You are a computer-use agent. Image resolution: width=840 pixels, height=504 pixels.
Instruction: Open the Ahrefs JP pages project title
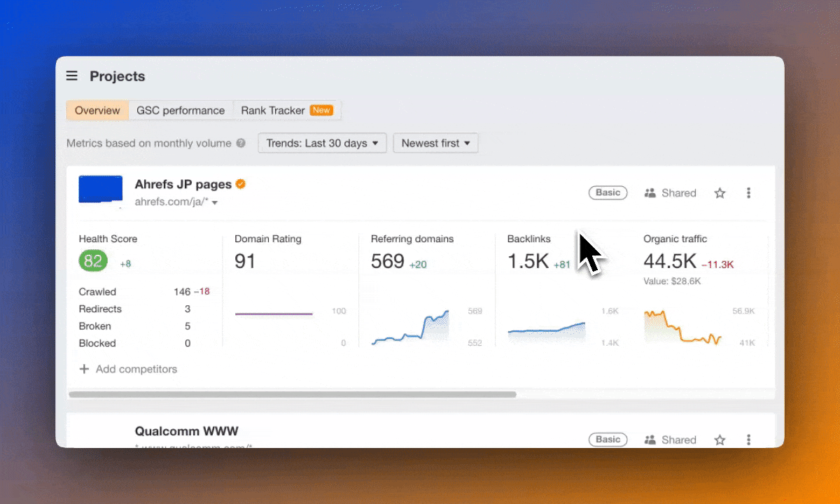pos(183,184)
